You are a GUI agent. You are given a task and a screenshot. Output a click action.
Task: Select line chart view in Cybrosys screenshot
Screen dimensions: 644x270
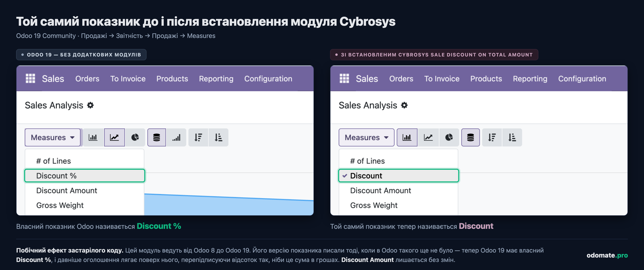pos(428,137)
